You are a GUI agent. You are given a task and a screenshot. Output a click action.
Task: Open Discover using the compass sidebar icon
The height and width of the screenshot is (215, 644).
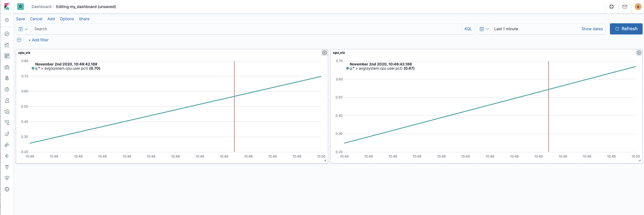point(7,34)
